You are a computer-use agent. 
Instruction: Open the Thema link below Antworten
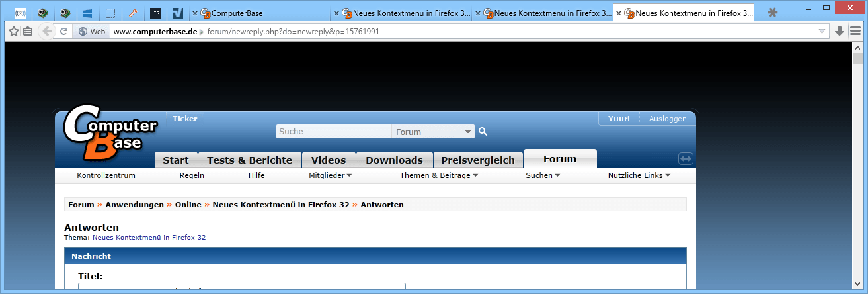149,237
